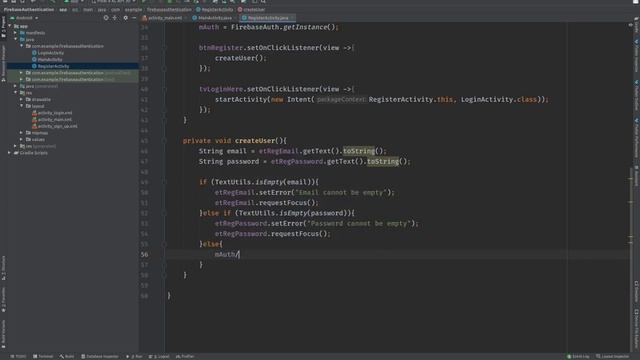Viewport: 640px width, 360px height.
Task: Collapse the com.example.firebaseauthentication package
Action: coord(22,46)
